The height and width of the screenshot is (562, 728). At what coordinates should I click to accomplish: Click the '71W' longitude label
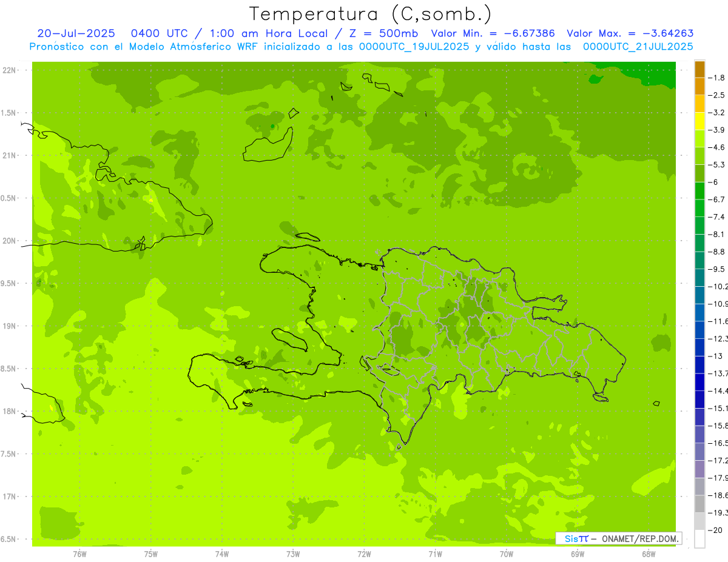(435, 554)
